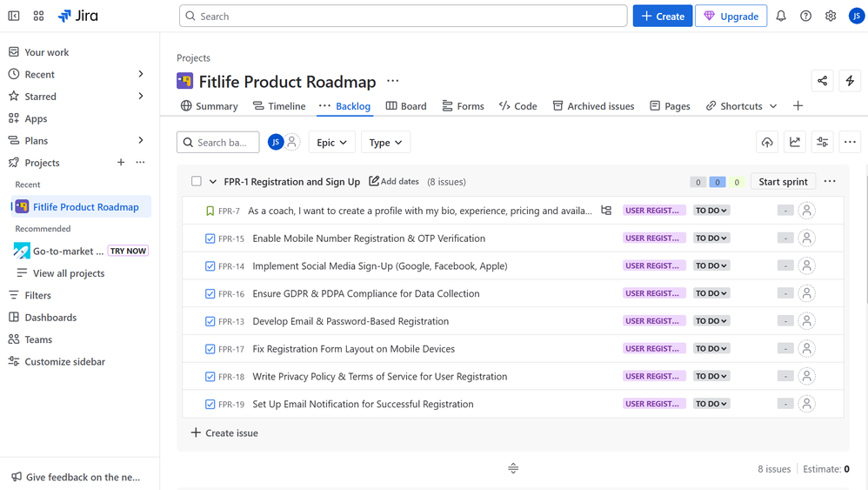Click the share project icon
Screen dimensions: 868x490
(822, 81)
